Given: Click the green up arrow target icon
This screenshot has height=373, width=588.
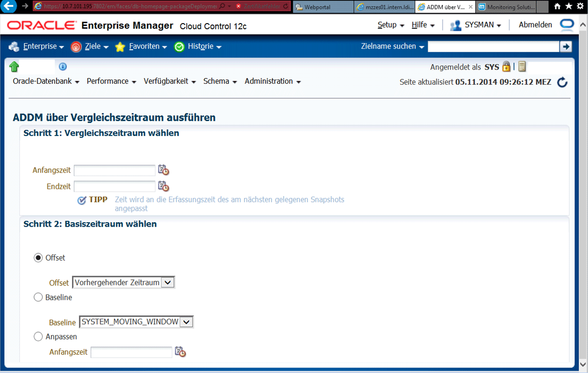Looking at the screenshot, I should click(14, 67).
